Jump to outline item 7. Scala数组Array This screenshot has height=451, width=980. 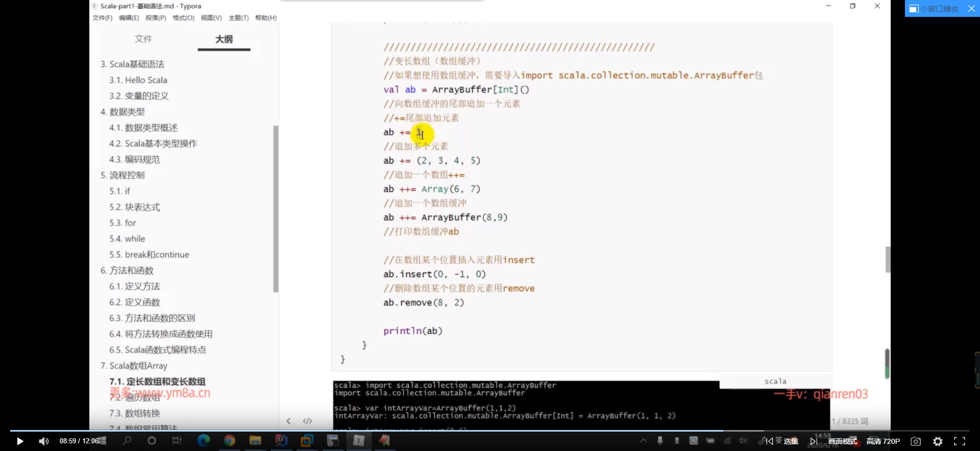[x=134, y=365]
